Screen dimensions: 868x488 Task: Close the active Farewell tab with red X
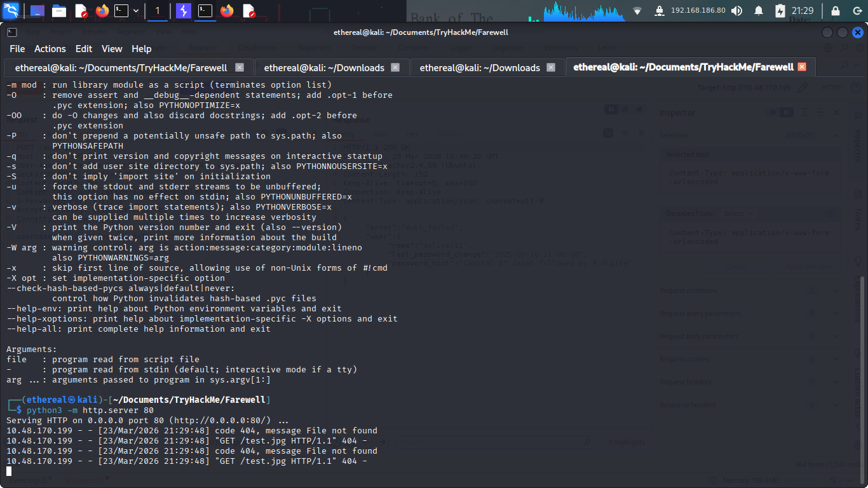click(802, 67)
